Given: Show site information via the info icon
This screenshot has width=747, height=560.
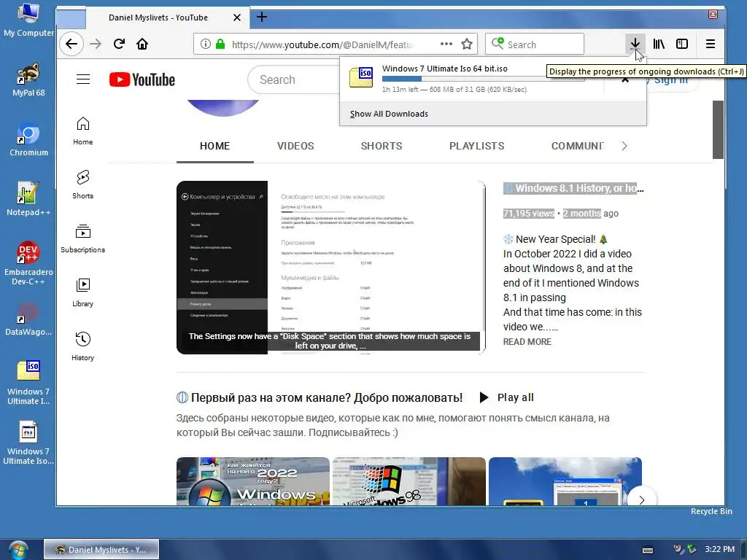Looking at the screenshot, I should [205, 44].
